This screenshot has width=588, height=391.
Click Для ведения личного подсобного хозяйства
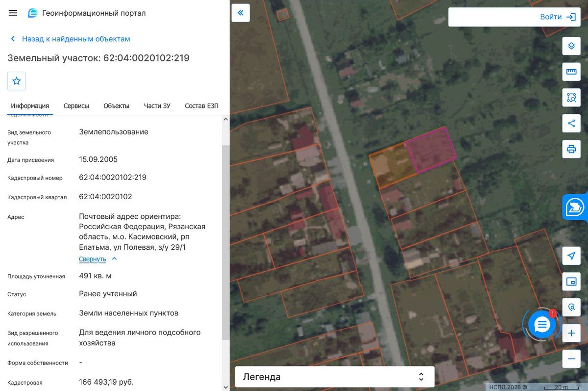point(140,338)
